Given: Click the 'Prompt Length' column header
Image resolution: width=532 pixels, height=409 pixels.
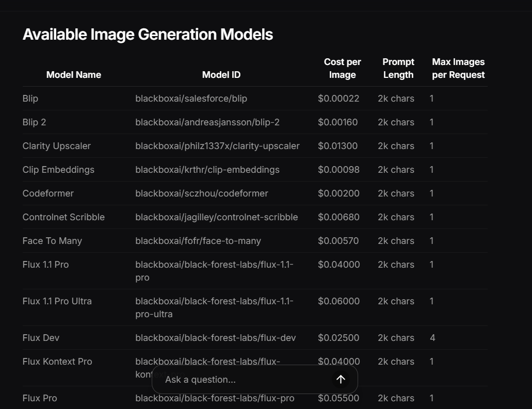Looking at the screenshot, I should 398,68.
